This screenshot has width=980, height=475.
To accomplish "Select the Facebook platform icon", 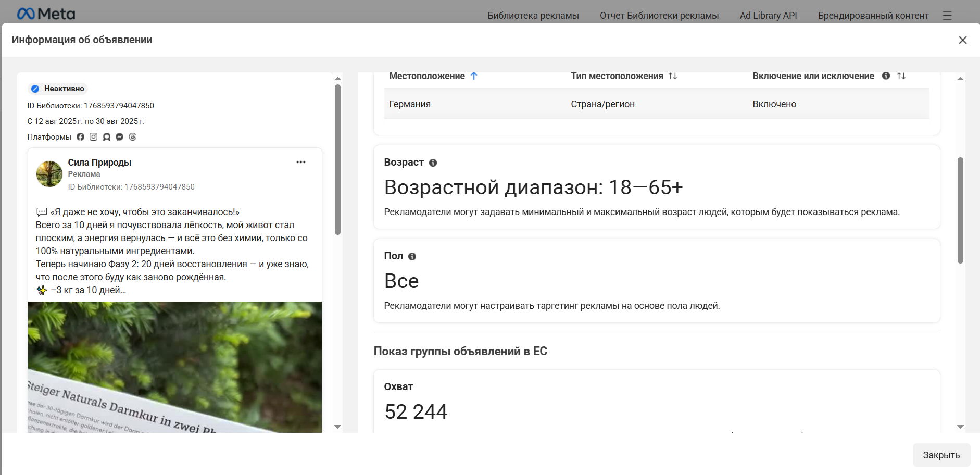I will point(81,136).
